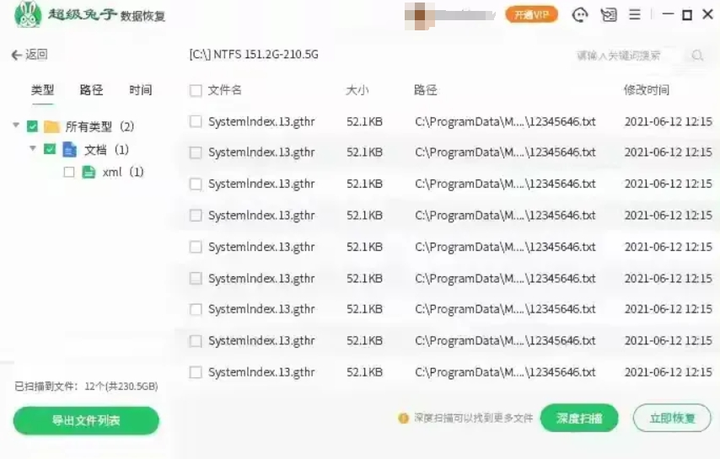Open the hamburger menu icon

(x=635, y=15)
